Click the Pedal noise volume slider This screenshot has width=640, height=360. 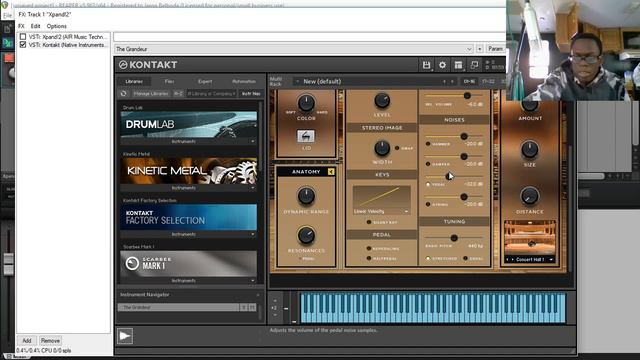(x=454, y=177)
